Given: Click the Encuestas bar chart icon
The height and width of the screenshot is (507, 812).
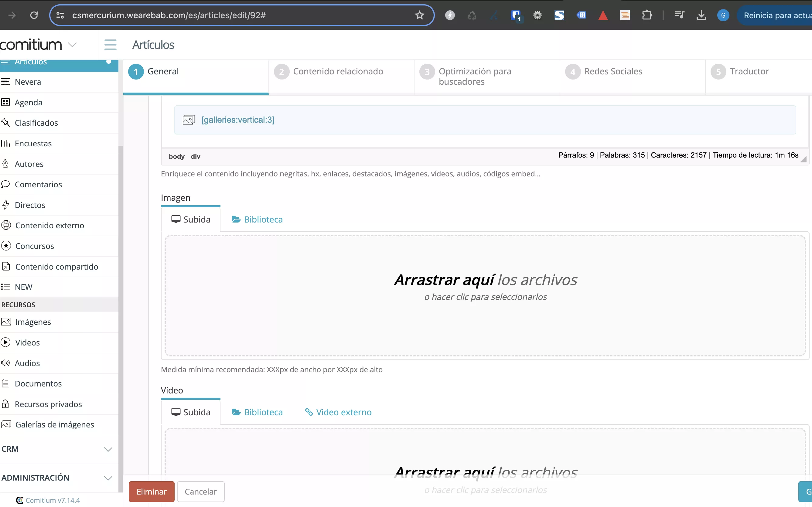Looking at the screenshot, I should [5, 143].
